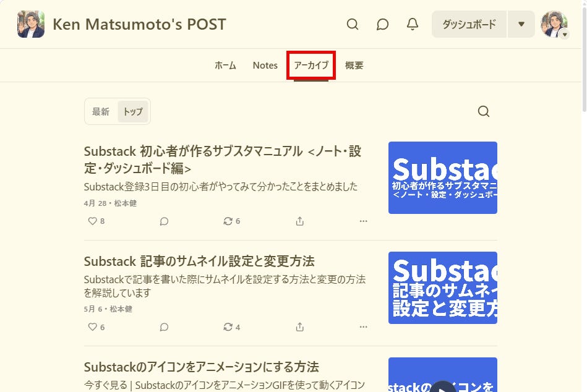The height and width of the screenshot is (392, 587).
Task: Click description Substack登録3日目の初心者がやってみて
Action: tap(221, 187)
